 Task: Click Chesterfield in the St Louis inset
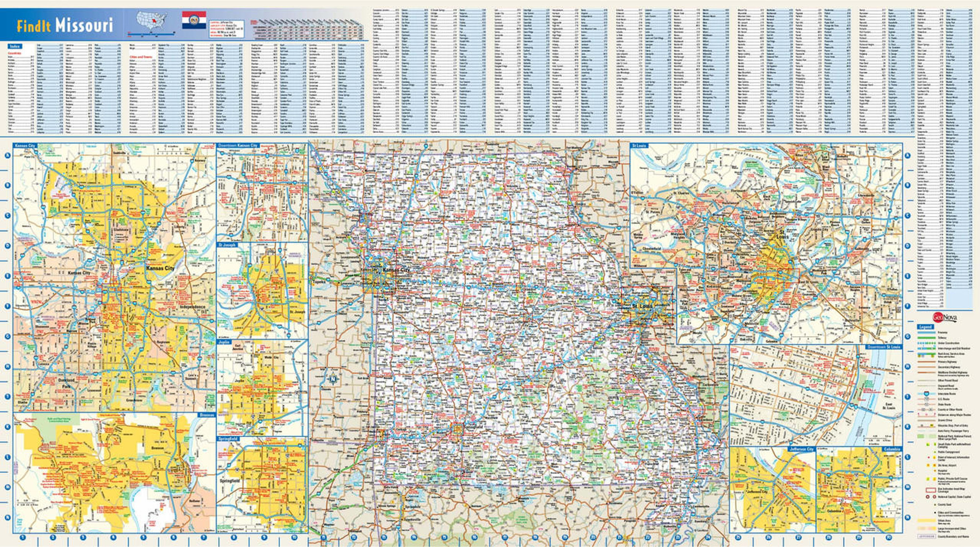[x=652, y=249]
